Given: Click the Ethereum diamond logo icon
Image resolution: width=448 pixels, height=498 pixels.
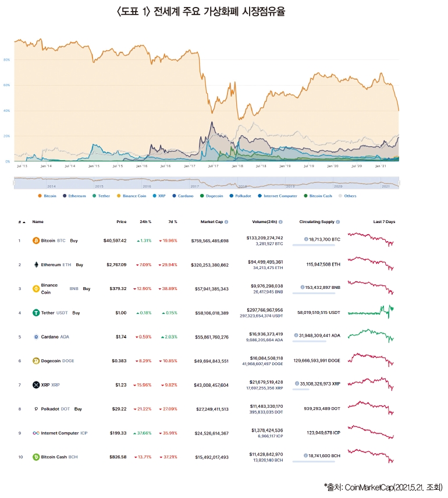Looking at the screenshot, I should tap(36, 264).
